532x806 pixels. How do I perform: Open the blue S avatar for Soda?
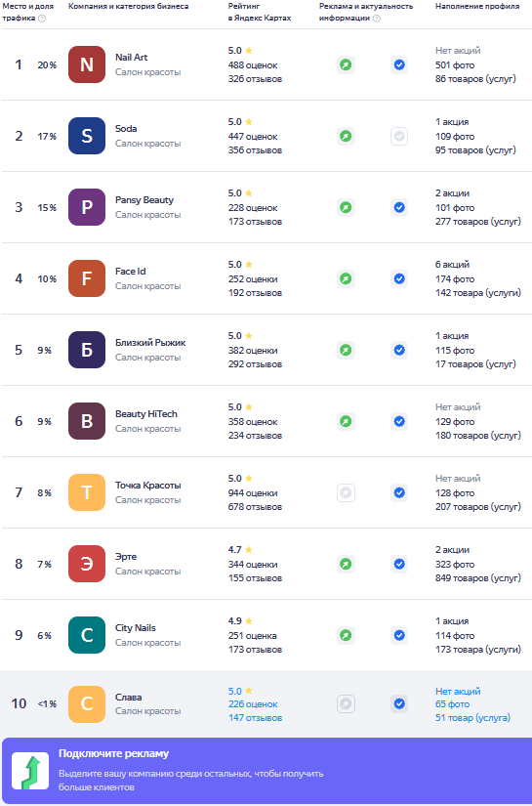pyautogui.click(x=87, y=136)
